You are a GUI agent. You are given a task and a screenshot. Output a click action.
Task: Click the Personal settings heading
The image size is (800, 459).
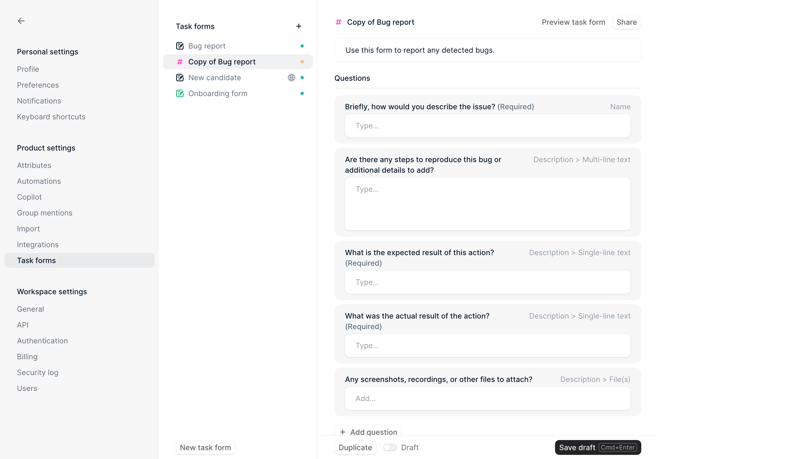[x=47, y=52]
